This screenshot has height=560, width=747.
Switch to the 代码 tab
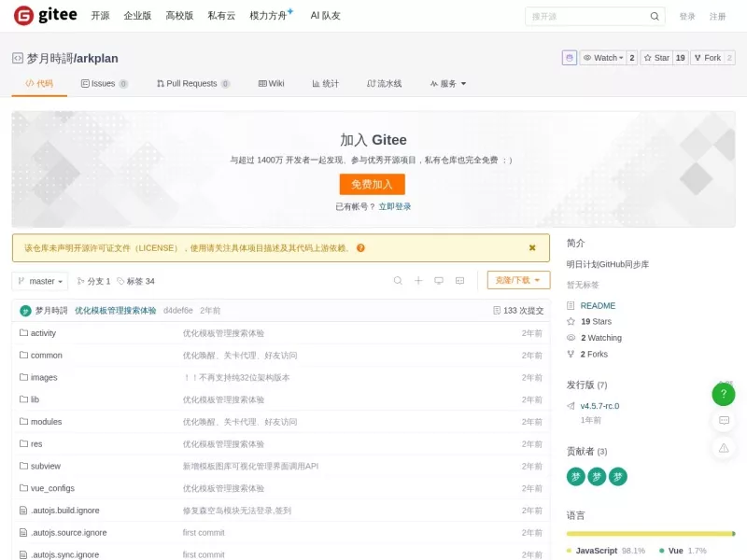(39, 83)
